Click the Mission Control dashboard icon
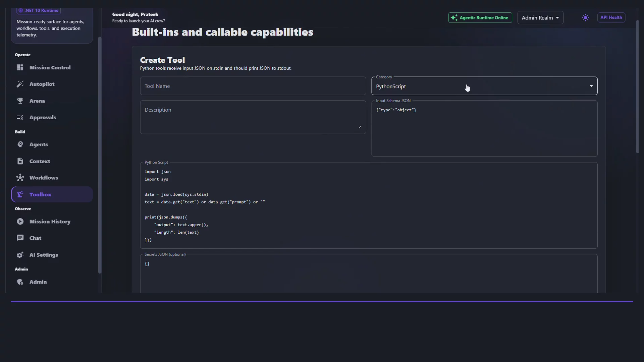The width and height of the screenshot is (644, 362). click(x=20, y=67)
